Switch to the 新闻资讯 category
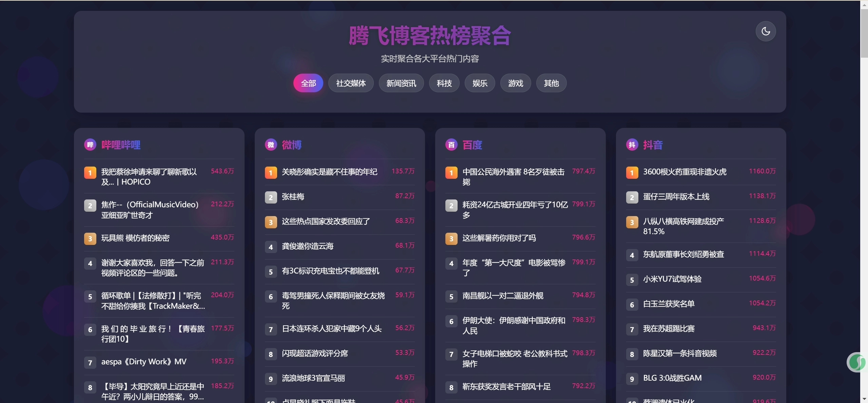The image size is (868, 403). click(401, 83)
